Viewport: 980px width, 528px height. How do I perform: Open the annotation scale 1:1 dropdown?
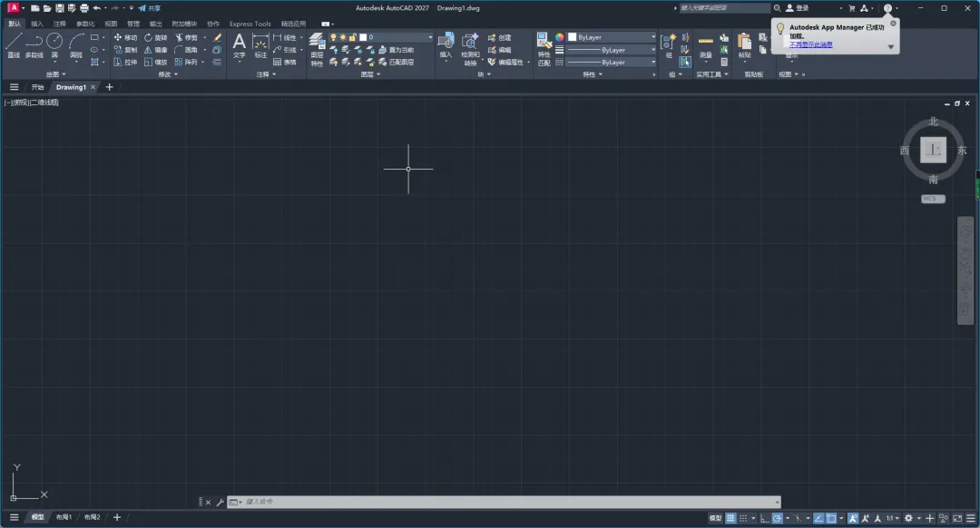(x=893, y=518)
